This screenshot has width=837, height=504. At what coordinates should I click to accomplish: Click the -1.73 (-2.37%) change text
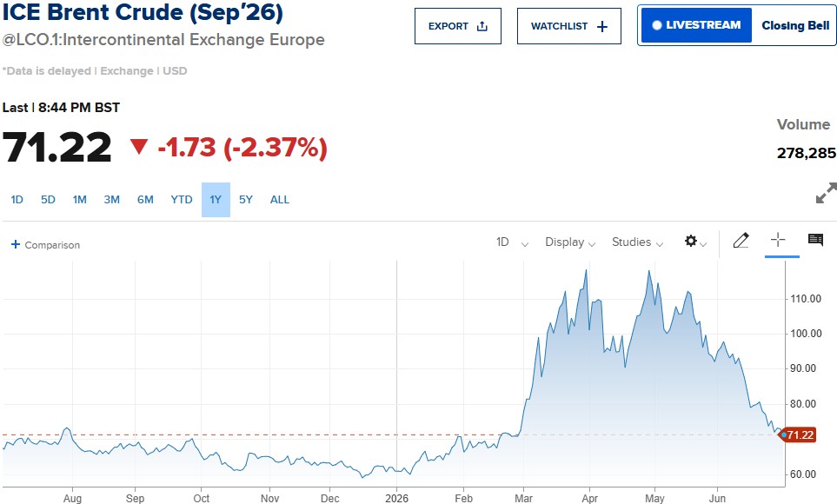click(242, 148)
